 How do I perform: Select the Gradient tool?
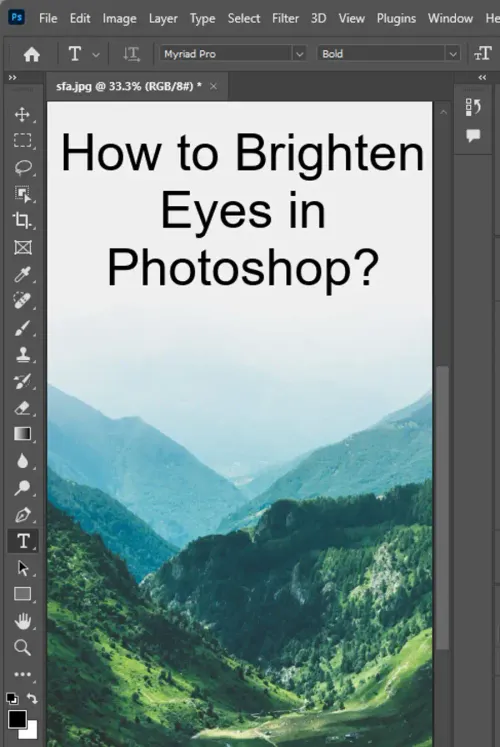click(22, 434)
